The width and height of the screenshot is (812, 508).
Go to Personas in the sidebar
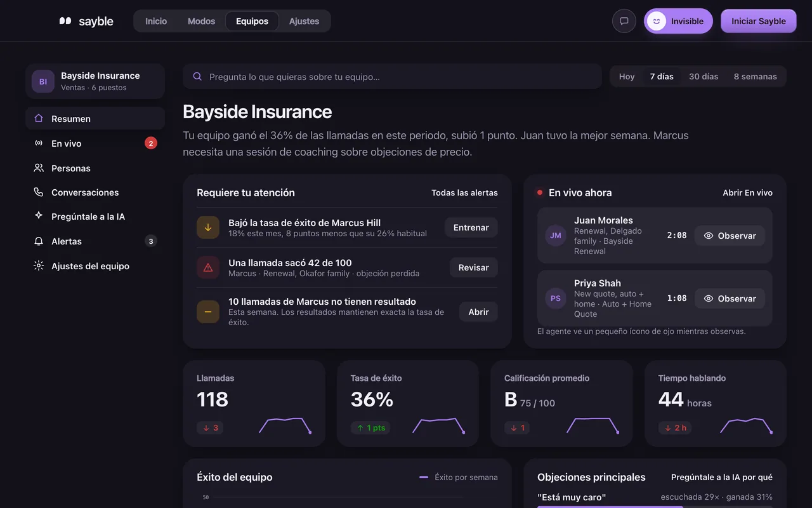(x=95, y=168)
